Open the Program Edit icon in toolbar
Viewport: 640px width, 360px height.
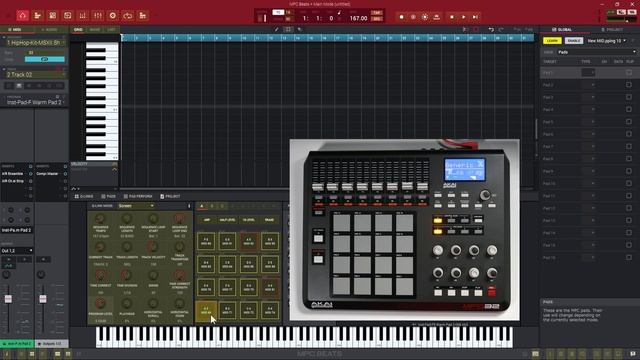(x=53, y=16)
